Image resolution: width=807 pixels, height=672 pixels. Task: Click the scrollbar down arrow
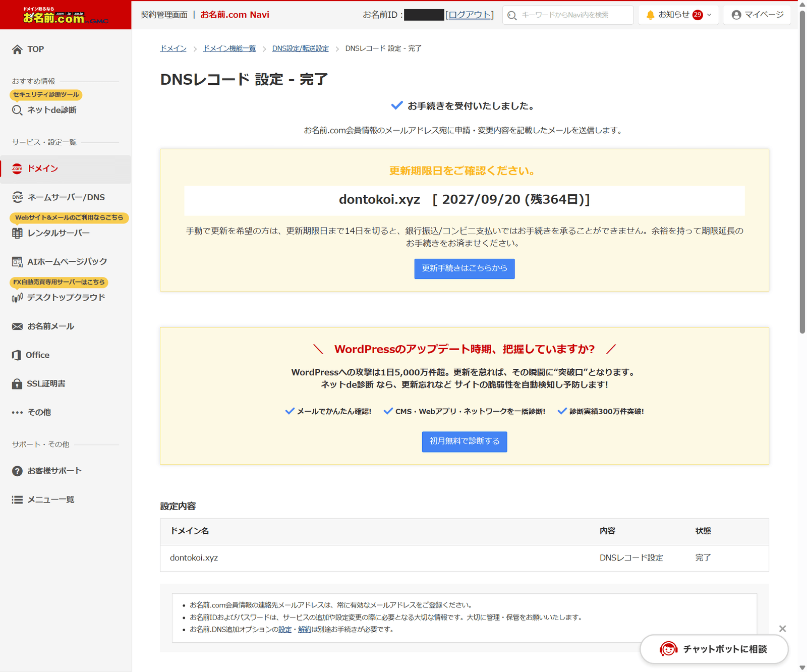tap(802, 667)
